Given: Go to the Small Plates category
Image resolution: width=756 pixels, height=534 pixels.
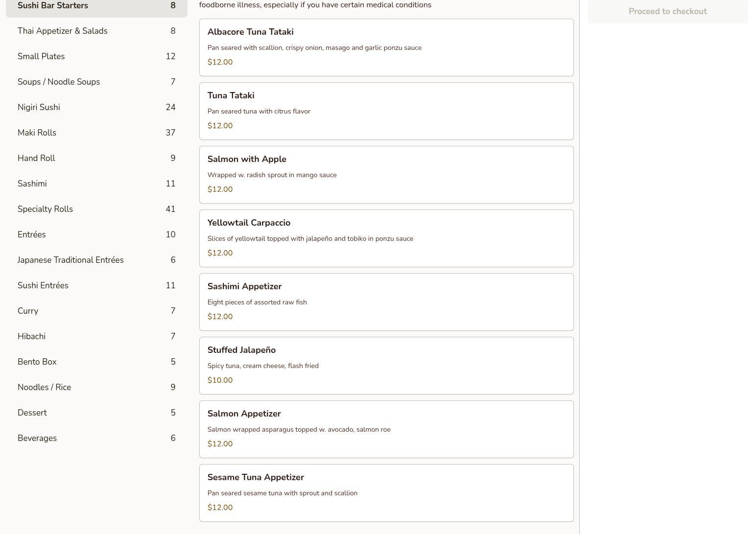Looking at the screenshot, I should click(96, 56).
